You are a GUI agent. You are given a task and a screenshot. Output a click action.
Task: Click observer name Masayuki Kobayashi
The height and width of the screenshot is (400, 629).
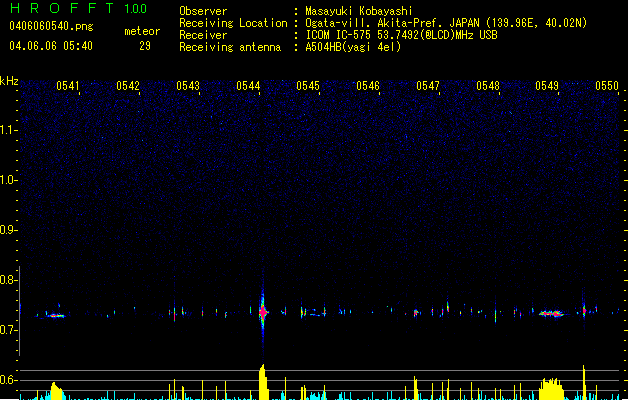point(359,11)
